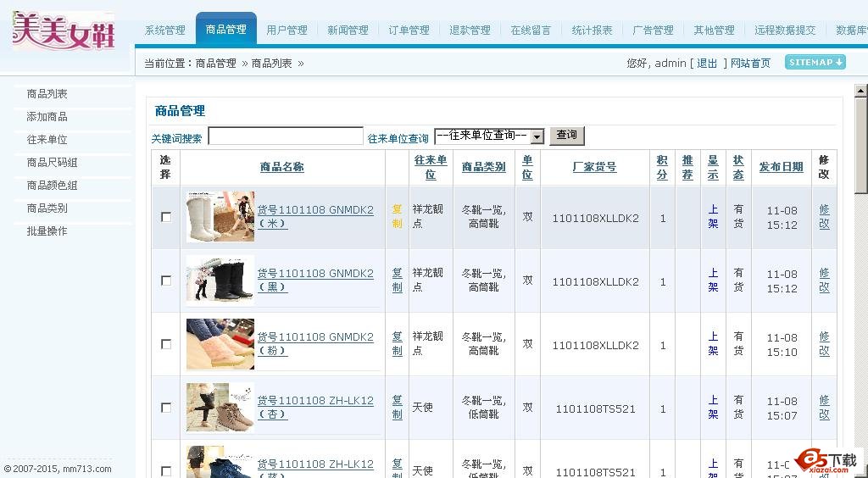Sort by 商品类别 column header
Viewport: 868px width, 478px height.
point(484,167)
